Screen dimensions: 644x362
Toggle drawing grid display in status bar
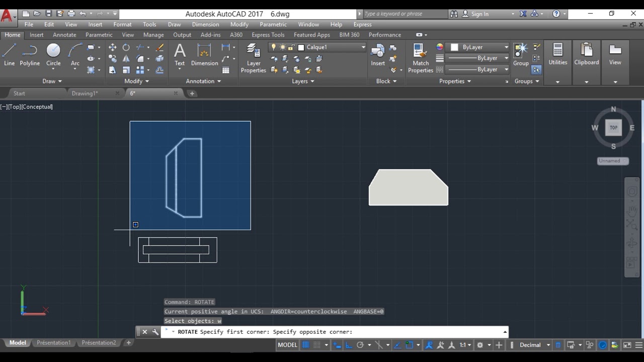(305, 345)
